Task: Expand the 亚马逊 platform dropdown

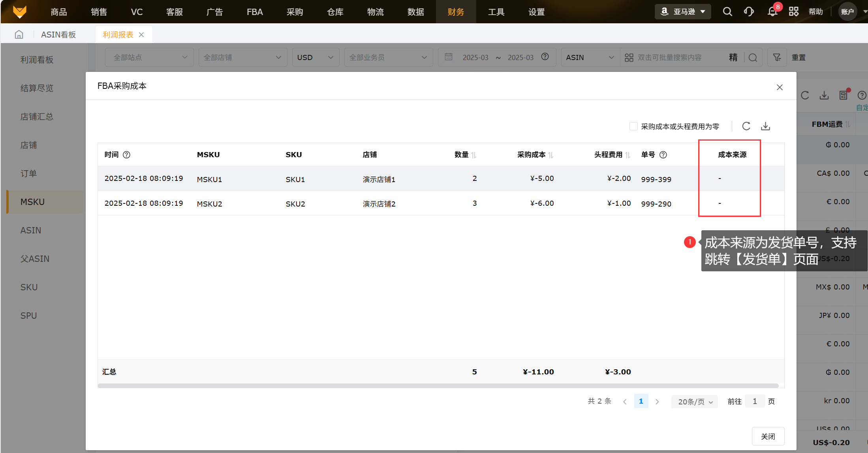Action: 683,12
